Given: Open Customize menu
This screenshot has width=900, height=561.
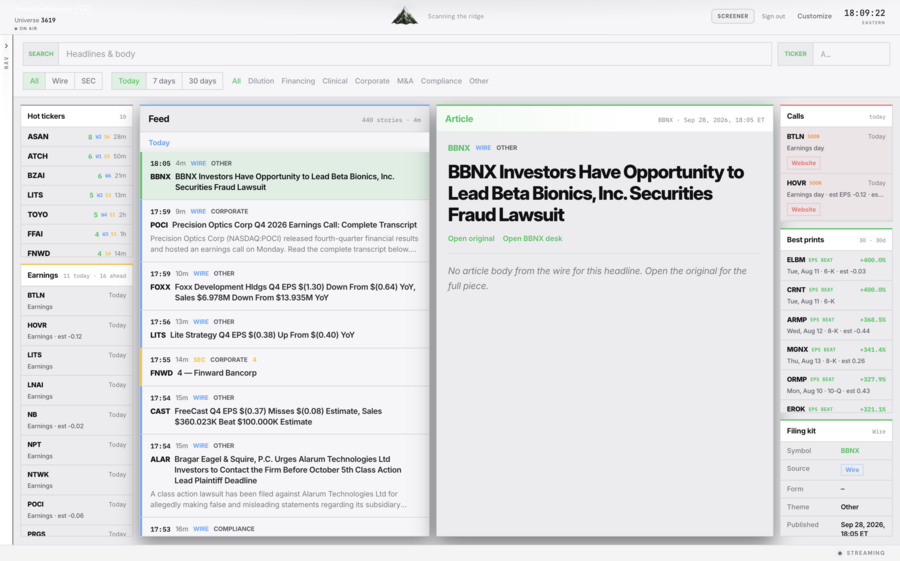Looking at the screenshot, I should 814,16.
